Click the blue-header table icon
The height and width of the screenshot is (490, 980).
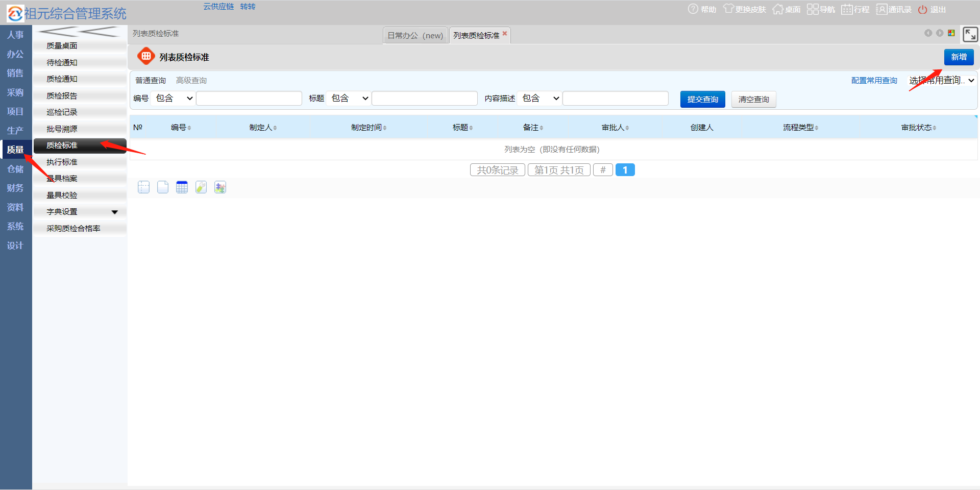click(x=182, y=187)
